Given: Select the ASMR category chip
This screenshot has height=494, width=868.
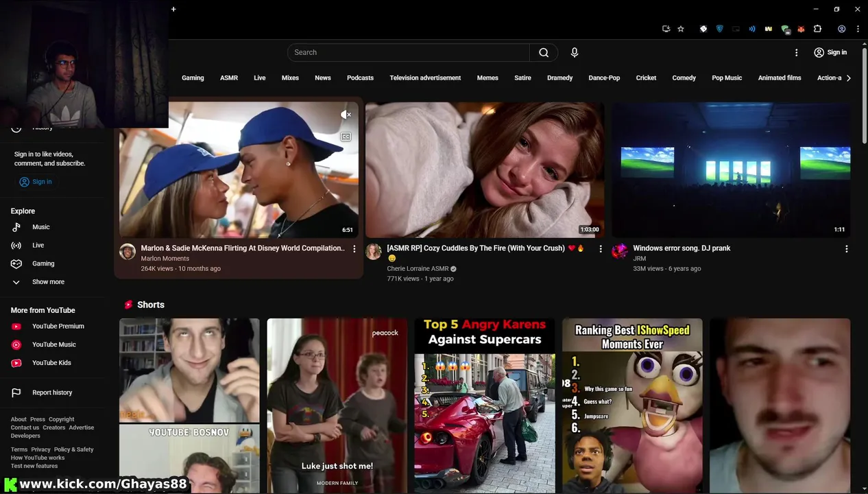Looking at the screenshot, I should coord(229,78).
